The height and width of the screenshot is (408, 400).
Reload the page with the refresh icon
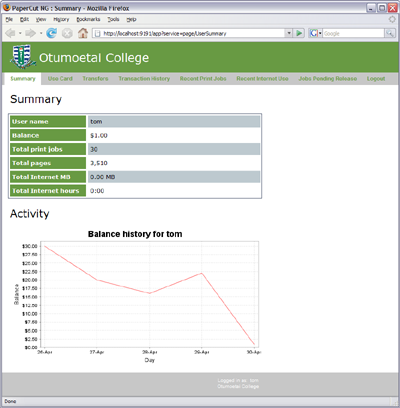(x=51, y=33)
